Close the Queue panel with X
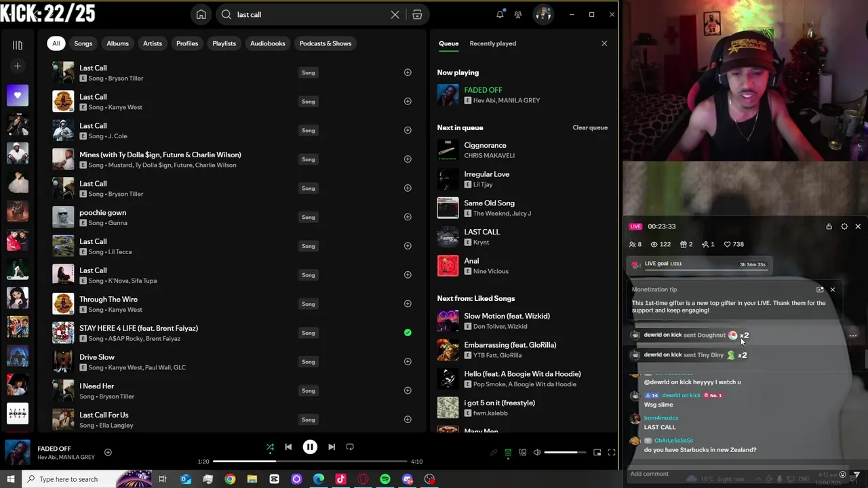 point(604,43)
